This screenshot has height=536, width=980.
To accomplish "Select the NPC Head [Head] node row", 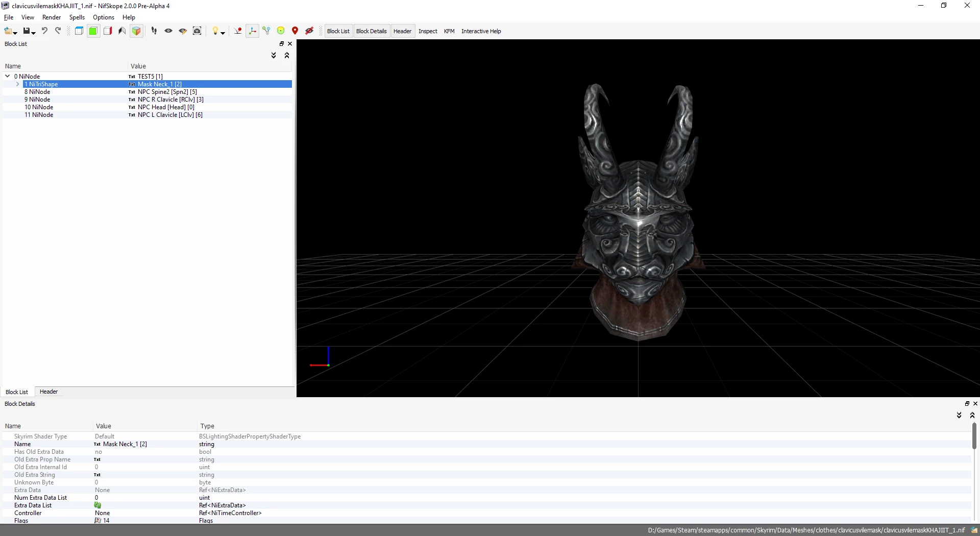I will click(x=147, y=107).
